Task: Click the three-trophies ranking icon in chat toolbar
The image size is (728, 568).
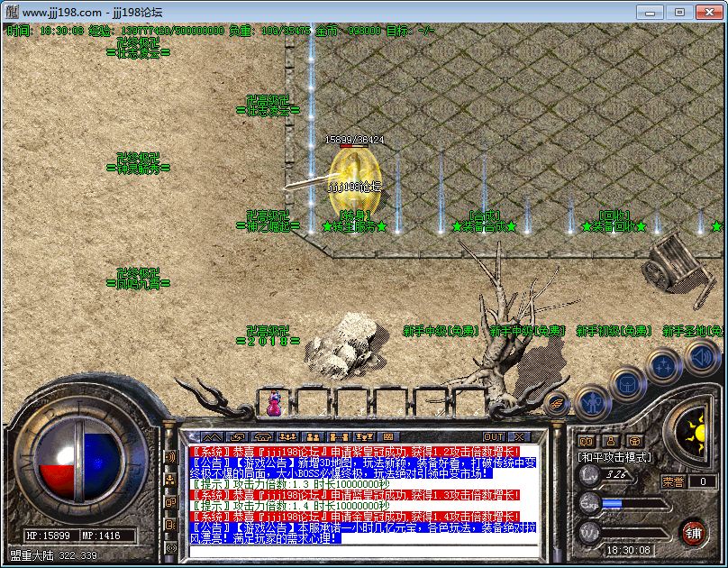Action: click(x=363, y=436)
